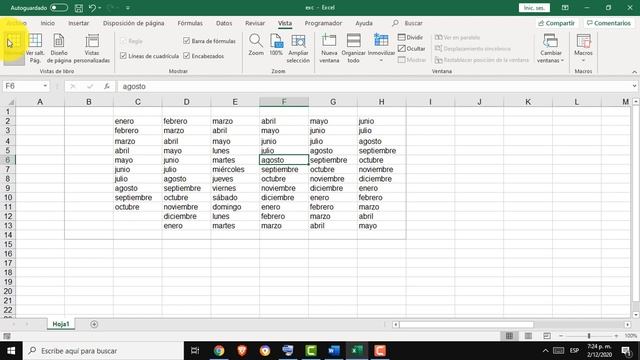Image resolution: width=640 pixels, height=360 pixels.
Task: Click the Compartir button
Action: pyautogui.click(x=556, y=23)
